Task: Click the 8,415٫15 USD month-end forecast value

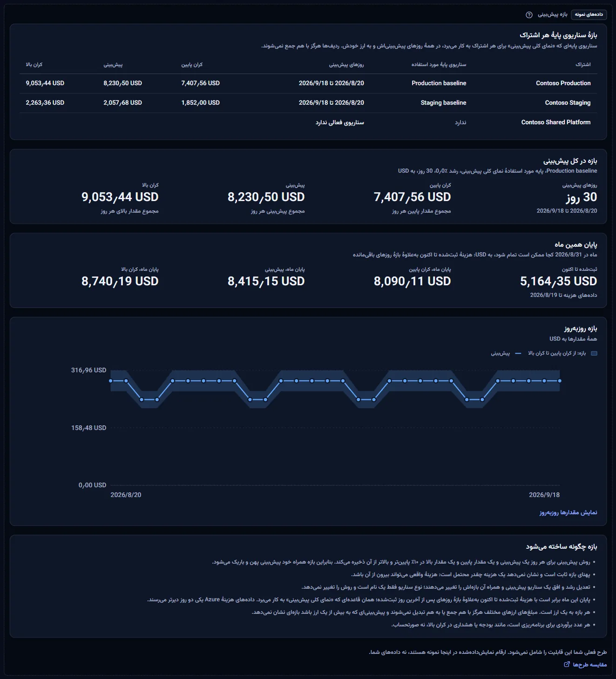Action: [x=266, y=281]
